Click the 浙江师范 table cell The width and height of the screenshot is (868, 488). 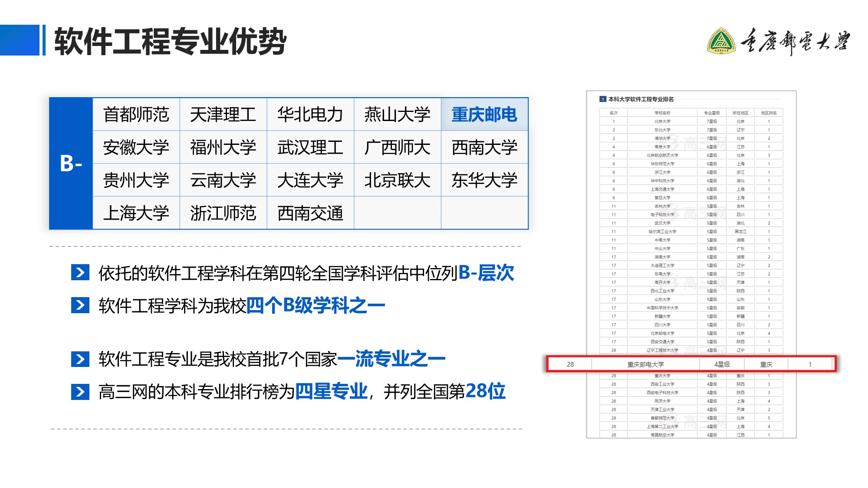pyautogui.click(x=224, y=213)
